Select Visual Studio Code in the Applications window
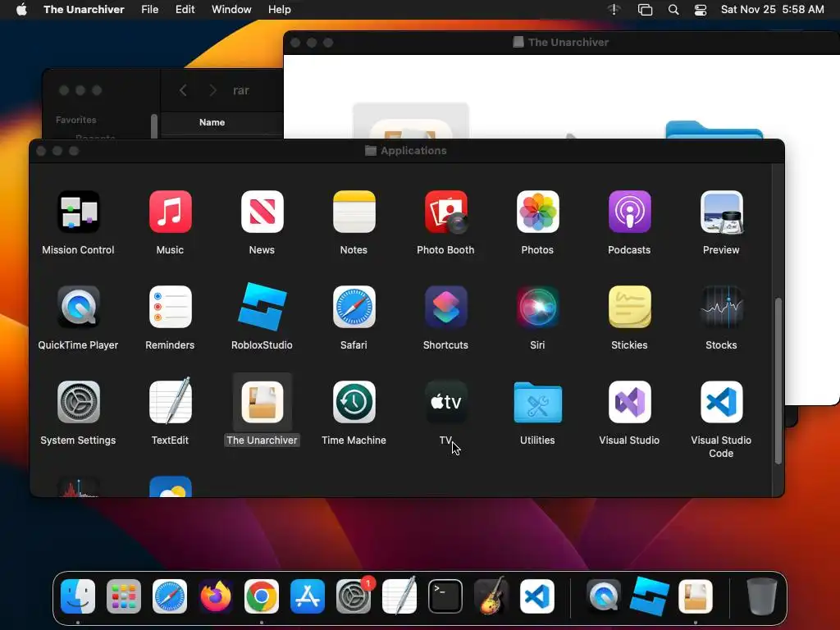The image size is (840, 630). pos(722,402)
